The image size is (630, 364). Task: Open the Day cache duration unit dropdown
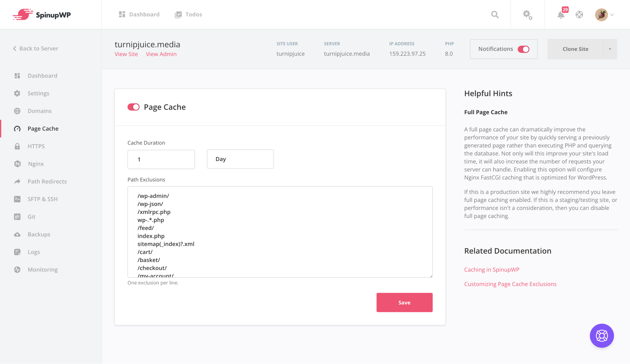(240, 159)
